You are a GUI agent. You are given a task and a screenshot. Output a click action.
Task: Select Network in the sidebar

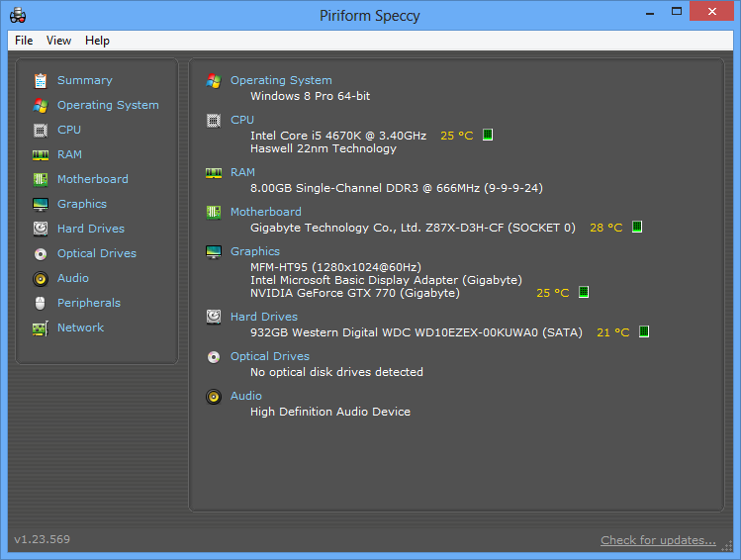pyautogui.click(x=80, y=327)
